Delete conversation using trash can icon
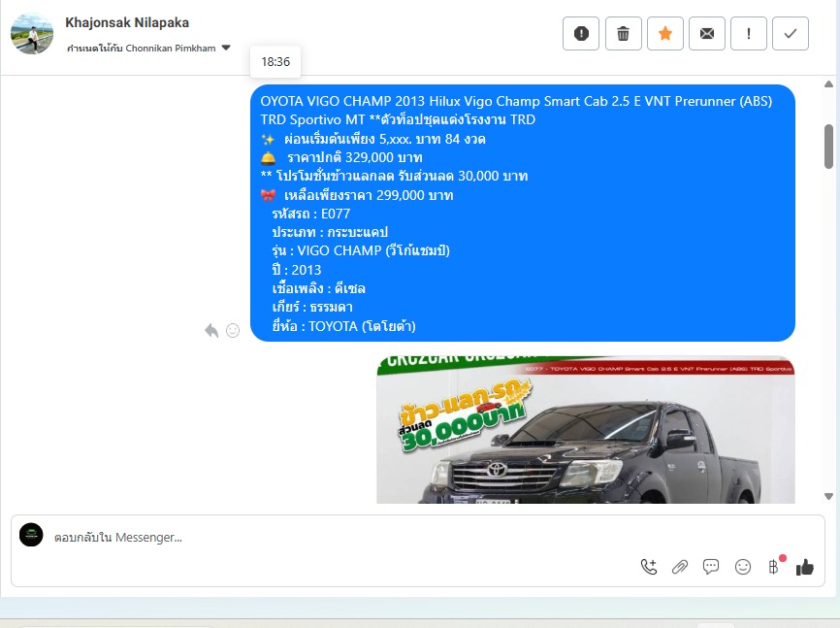Image resolution: width=840 pixels, height=628 pixels. coord(623,34)
